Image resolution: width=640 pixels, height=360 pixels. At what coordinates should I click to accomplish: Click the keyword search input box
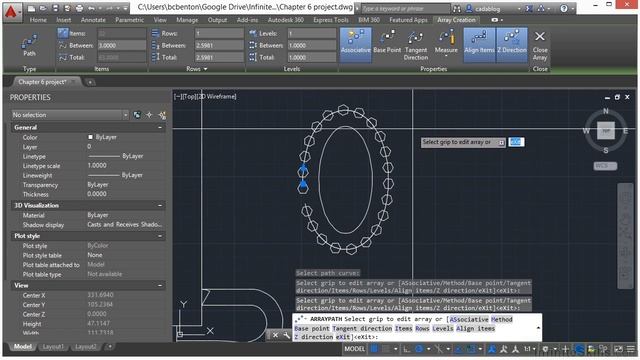point(405,9)
